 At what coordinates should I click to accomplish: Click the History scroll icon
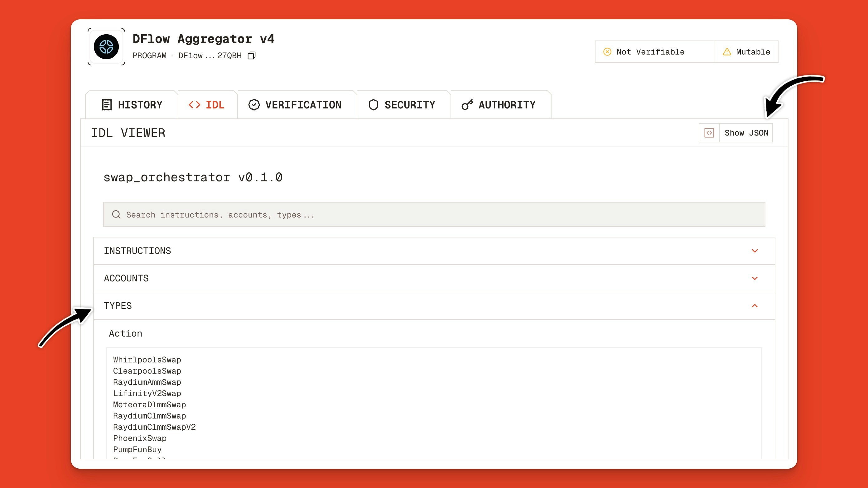click(107, 104)
